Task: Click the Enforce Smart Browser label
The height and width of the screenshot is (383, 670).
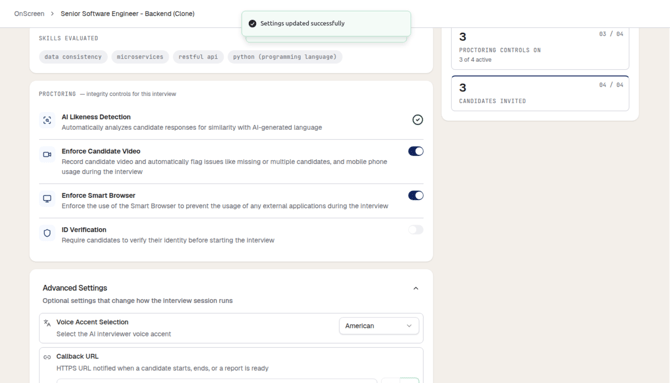Action: coord(98,195)
